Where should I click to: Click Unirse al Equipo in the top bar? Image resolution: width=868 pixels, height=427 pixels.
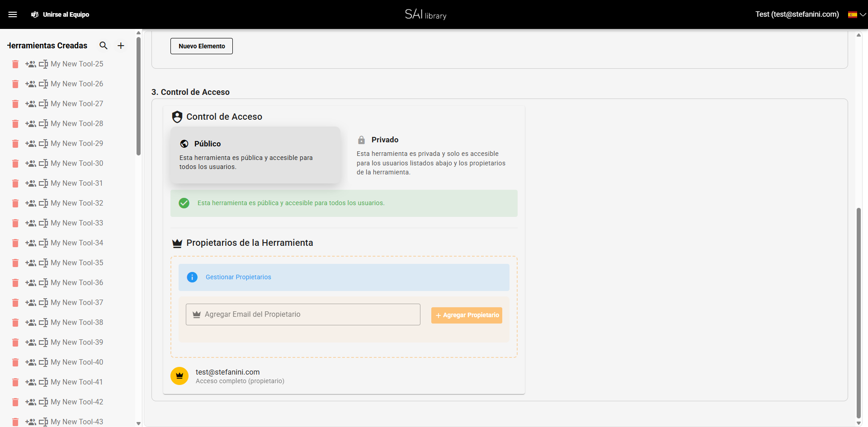(66, 14)
